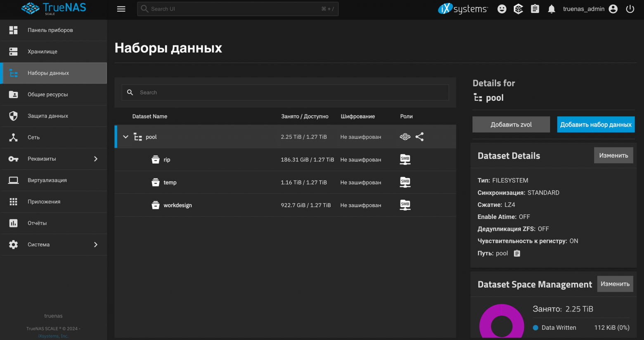This screenshot has width=644, height=340.
Task: Click the purple space usage donut chart
Action: pyautogui.click(x=502, y=322)
